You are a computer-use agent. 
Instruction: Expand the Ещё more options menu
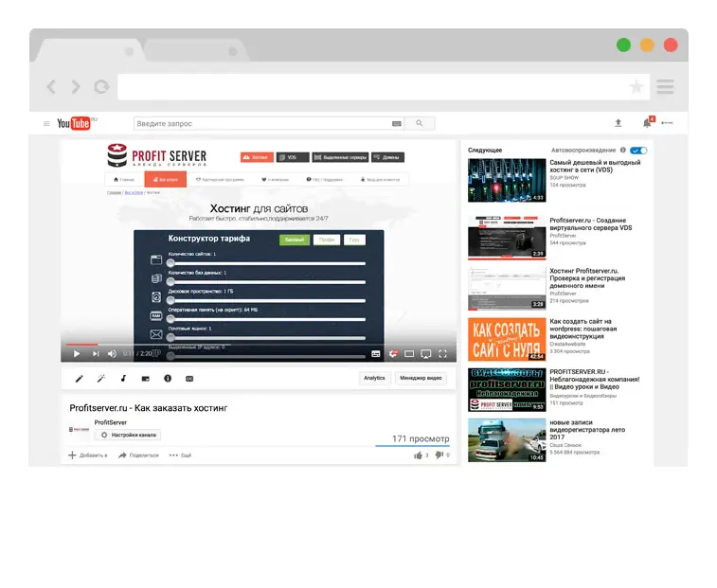tap(180, 455)
